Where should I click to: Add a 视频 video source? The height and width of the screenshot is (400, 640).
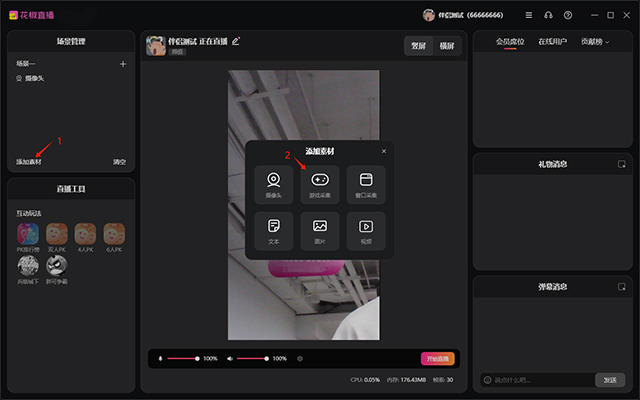[x=366, y=230]
